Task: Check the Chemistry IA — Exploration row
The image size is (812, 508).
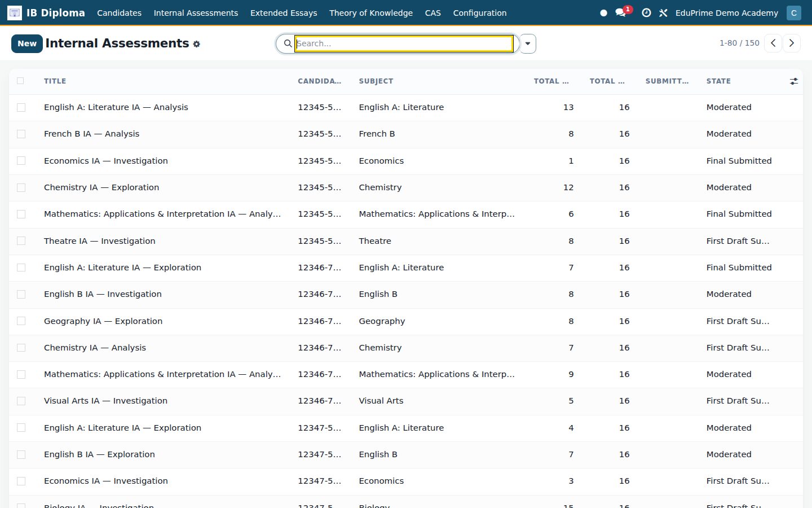Action: point(21,187)
